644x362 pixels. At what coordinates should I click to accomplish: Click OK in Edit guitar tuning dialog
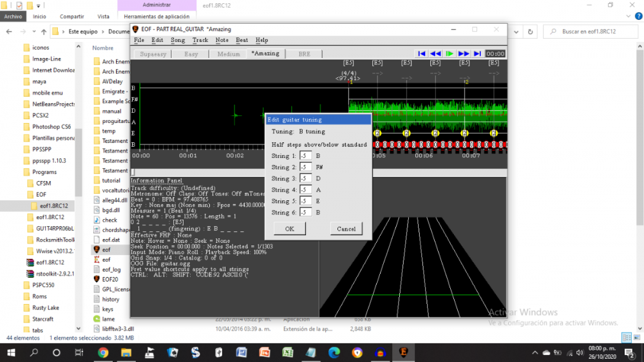tap(289, 229)
